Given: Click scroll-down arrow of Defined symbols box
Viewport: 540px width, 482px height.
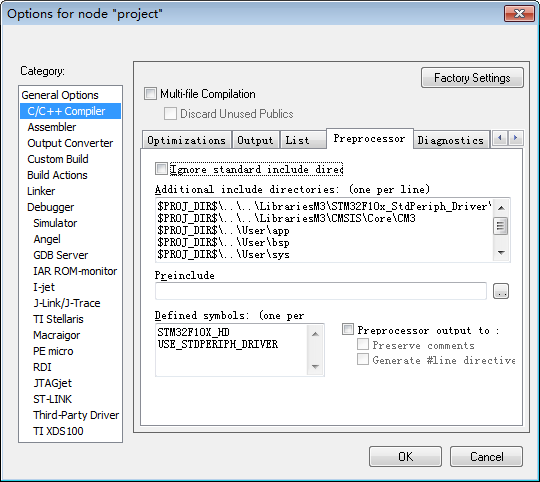Looking at the screenshot, I should click(315, 367).
